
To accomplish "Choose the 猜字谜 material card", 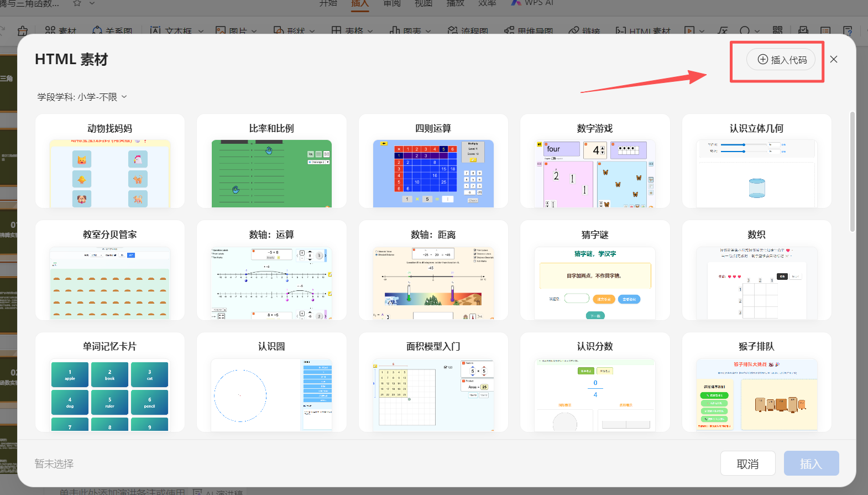I will coord(595,270).
